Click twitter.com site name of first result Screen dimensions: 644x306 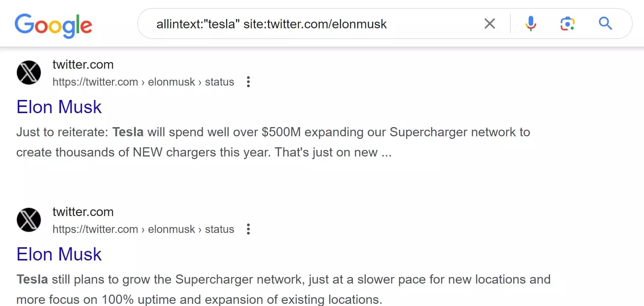pos(83,65)
